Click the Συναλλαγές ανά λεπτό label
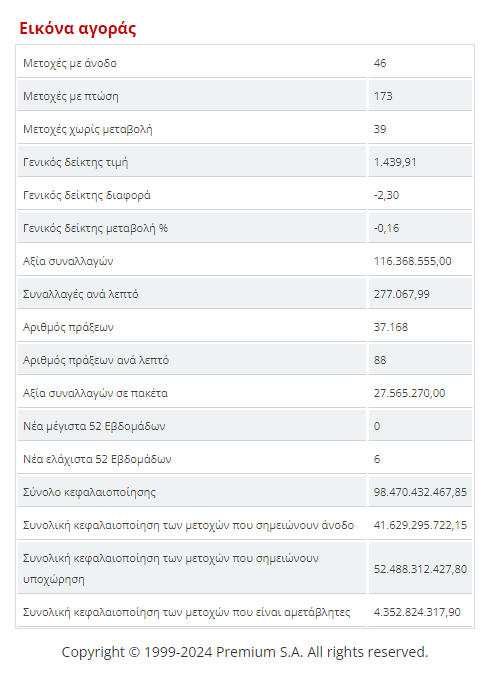Image resolution: width=484 pixels, height=676 pixels. 81,294
